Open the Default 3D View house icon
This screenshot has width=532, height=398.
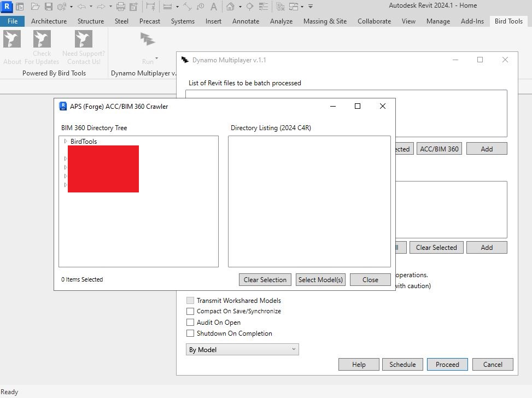click(x=230, y=7)
